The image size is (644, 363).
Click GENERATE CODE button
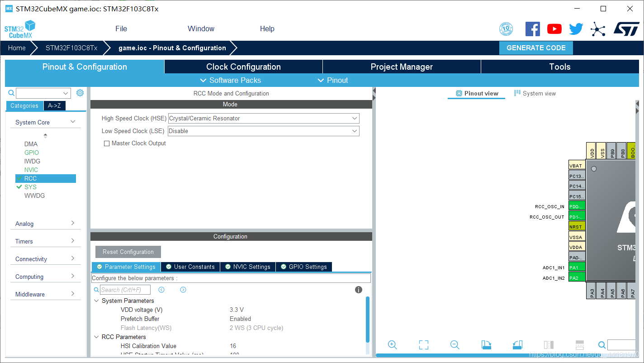pyautogui.click(x=536, y=48)
